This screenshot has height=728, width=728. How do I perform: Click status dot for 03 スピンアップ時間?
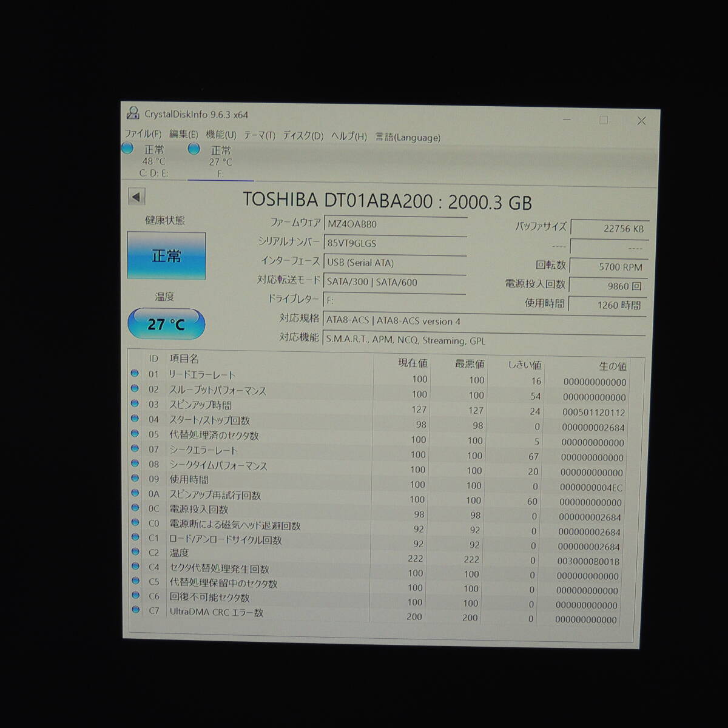point(135,403)
